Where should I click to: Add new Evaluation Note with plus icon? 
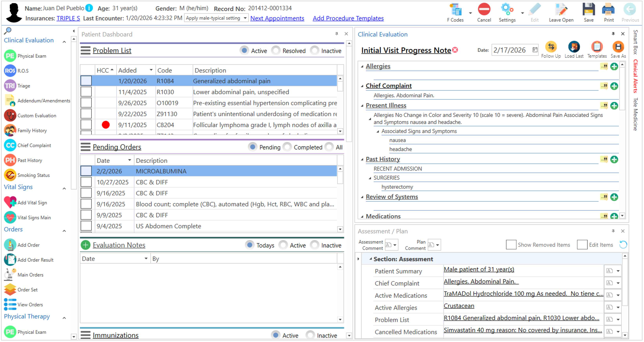tap(86, 245)
